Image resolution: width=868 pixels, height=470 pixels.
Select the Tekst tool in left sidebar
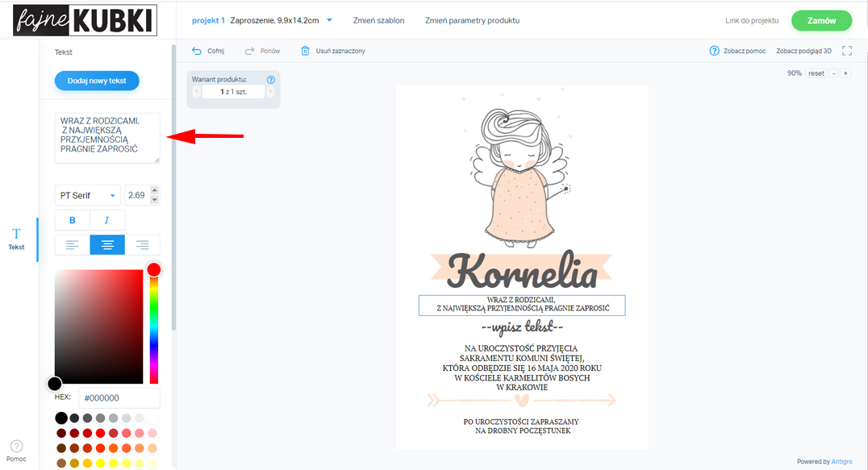[x=16, y=239]
